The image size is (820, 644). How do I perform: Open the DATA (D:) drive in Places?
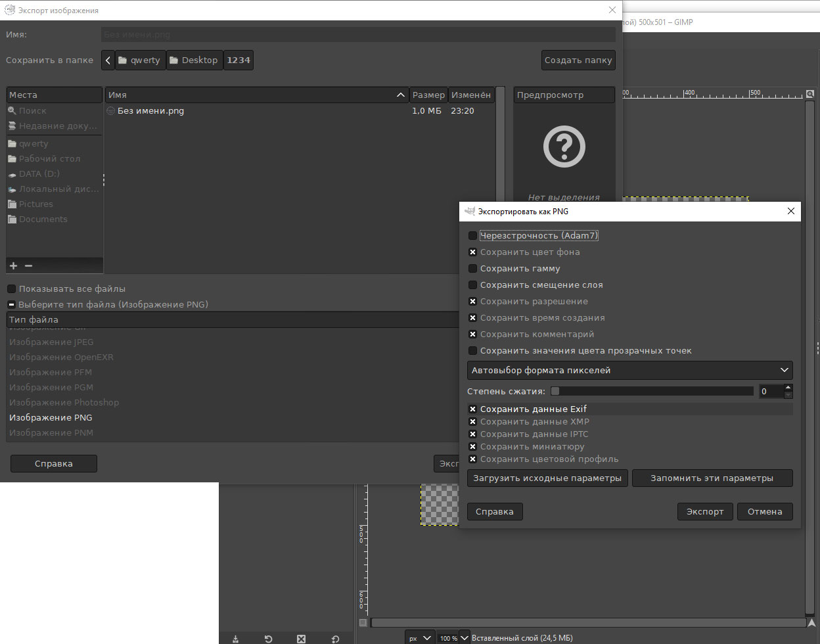click(x=54, y=174)
